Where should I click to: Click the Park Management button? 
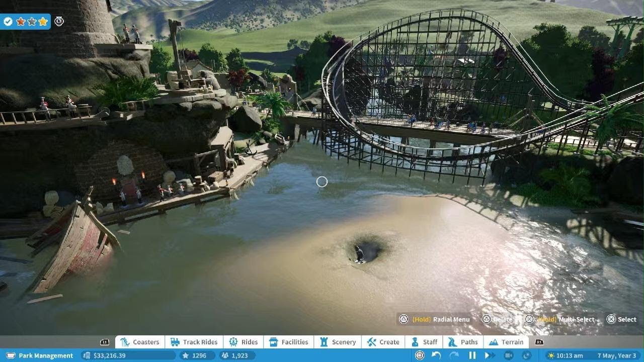click(39, 355)
